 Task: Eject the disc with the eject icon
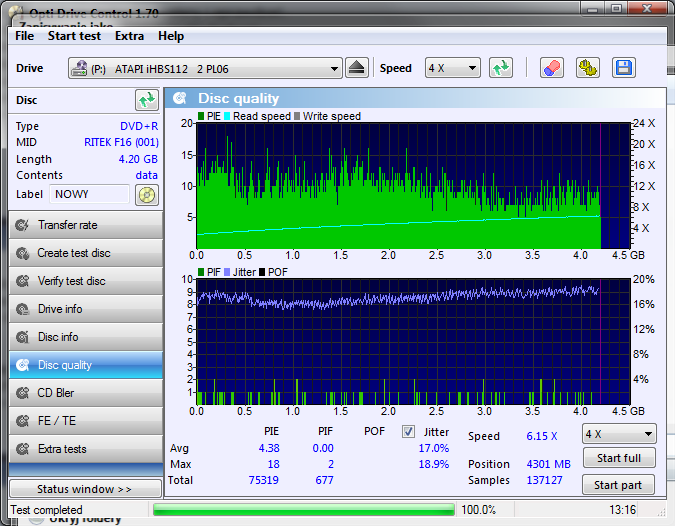click(x=356, y=68)
